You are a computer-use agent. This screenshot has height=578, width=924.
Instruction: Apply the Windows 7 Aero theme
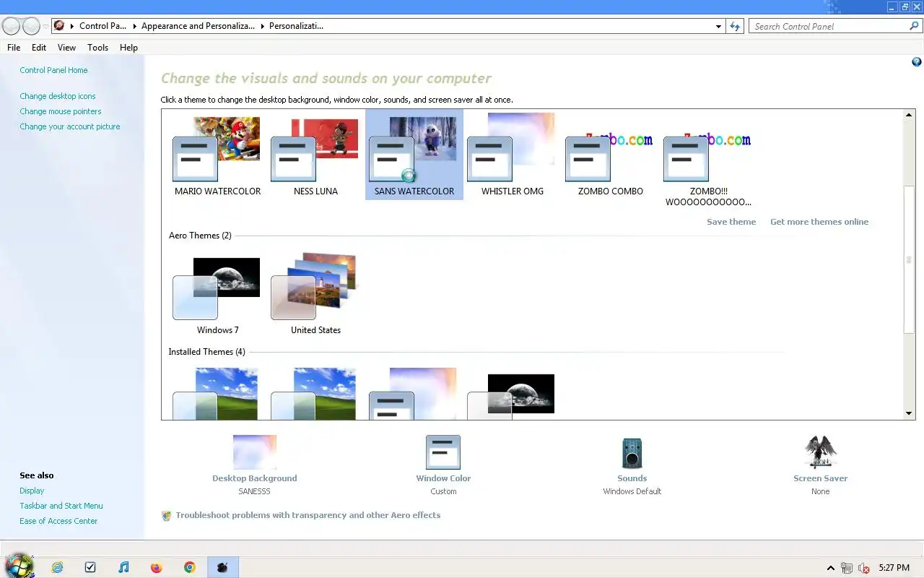pos(217,294)
